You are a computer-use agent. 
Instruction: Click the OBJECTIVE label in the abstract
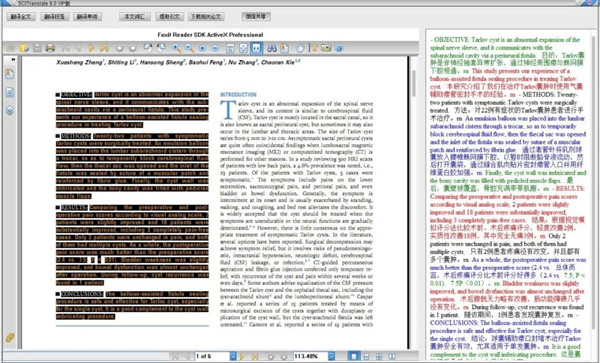(77, 94)
